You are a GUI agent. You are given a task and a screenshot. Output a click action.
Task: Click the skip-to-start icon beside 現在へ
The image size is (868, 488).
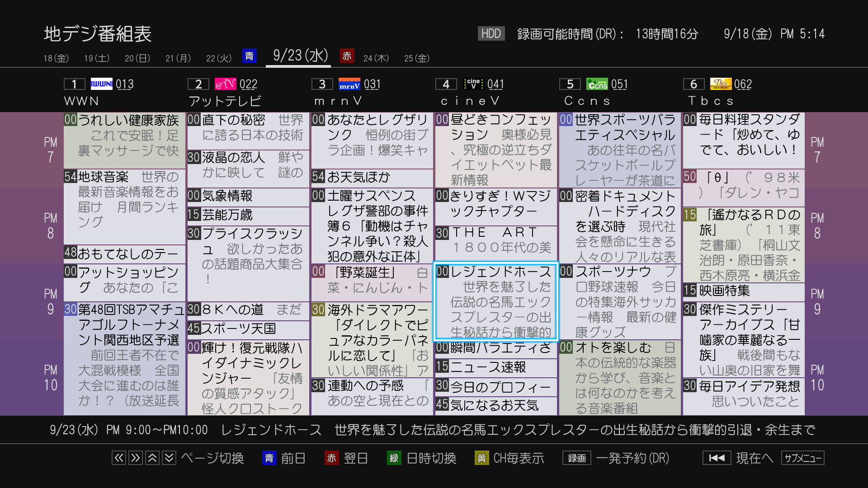[717, 458]
